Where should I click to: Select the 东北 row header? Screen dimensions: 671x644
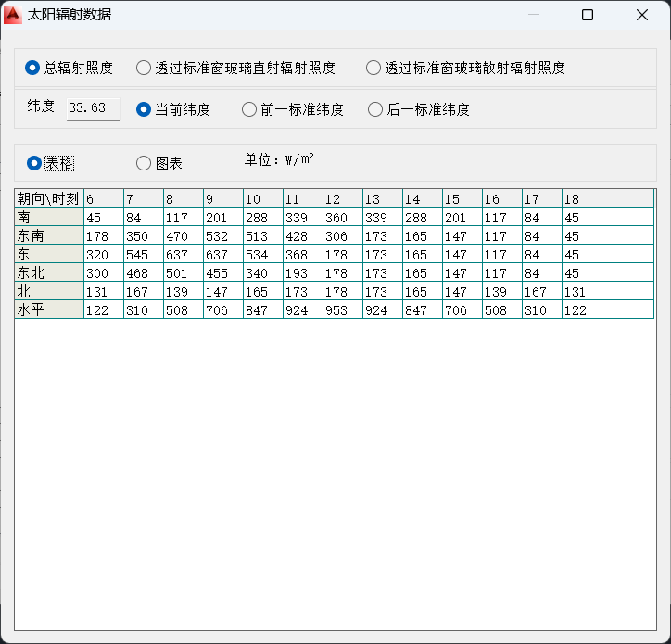pyautogui.click(x=48, y=273)
